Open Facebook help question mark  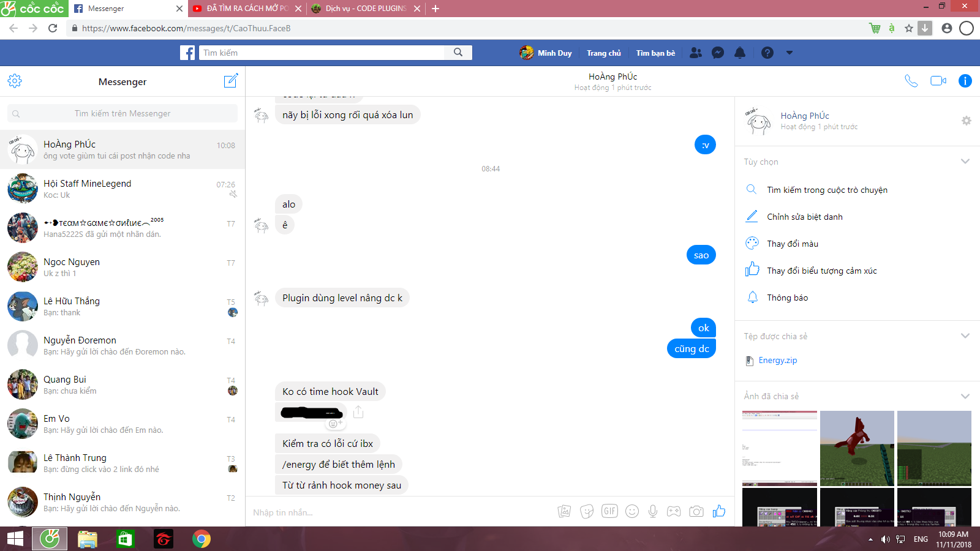(767, 53)
